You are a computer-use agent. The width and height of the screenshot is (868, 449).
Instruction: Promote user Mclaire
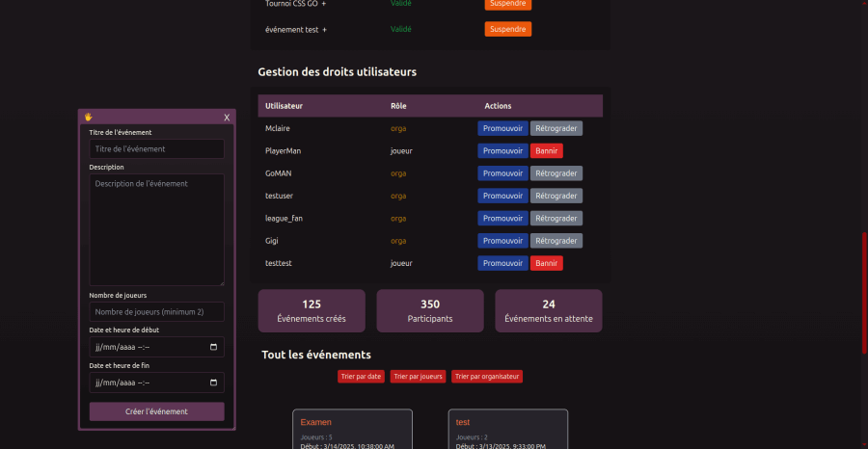(502, 128)
